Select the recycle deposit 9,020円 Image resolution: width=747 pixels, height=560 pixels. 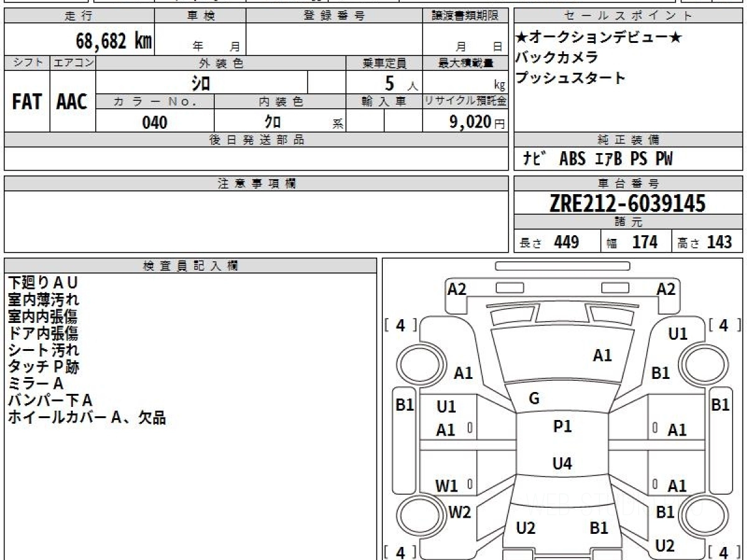click(x=477, y=122)
